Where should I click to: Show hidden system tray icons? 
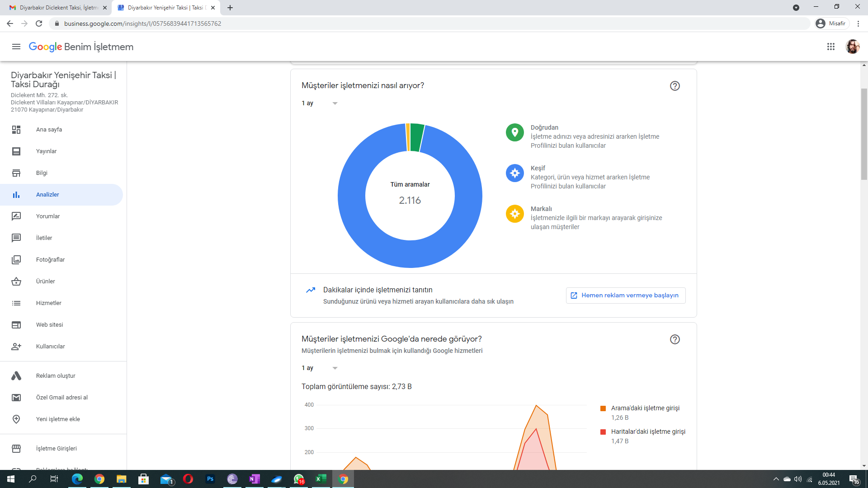(x=776, y=479)
